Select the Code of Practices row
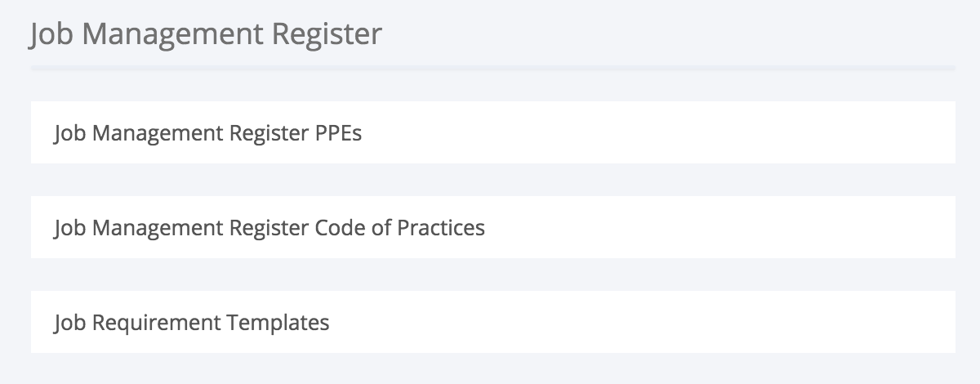 click(492, 228)
